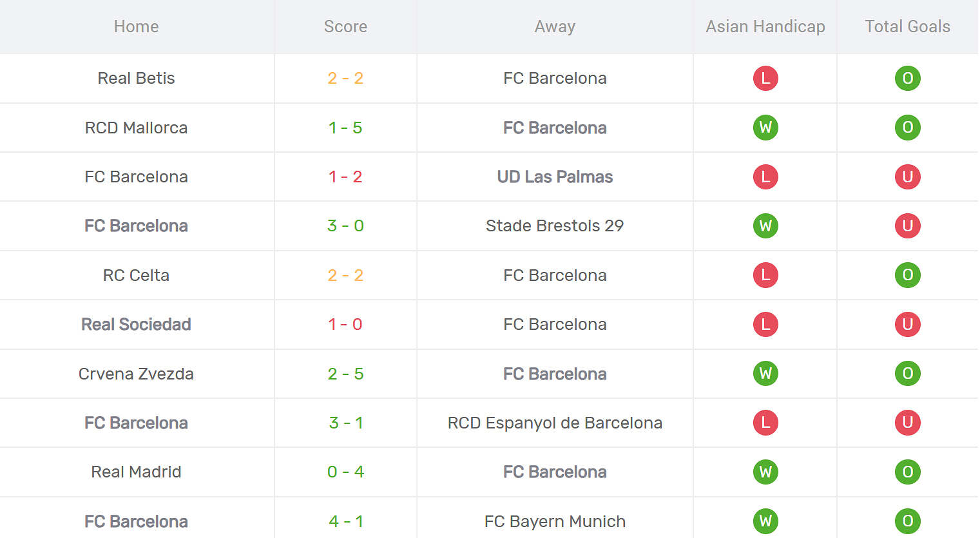Click the 0 - 4 Real Madrid match score
The width and height of the screenshot is (980, 538).
coord(345,472)
